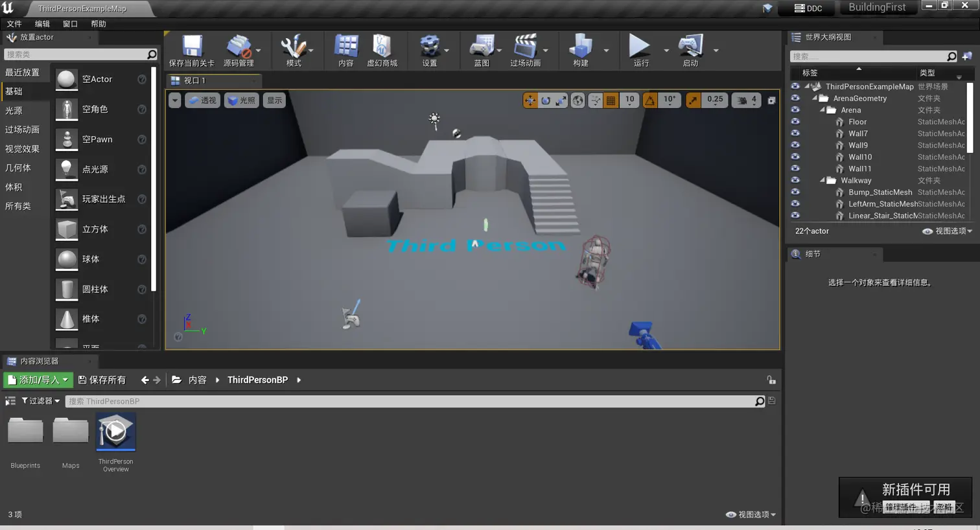
Task: Click 保存所有 save all button
Action: [102, 380]
